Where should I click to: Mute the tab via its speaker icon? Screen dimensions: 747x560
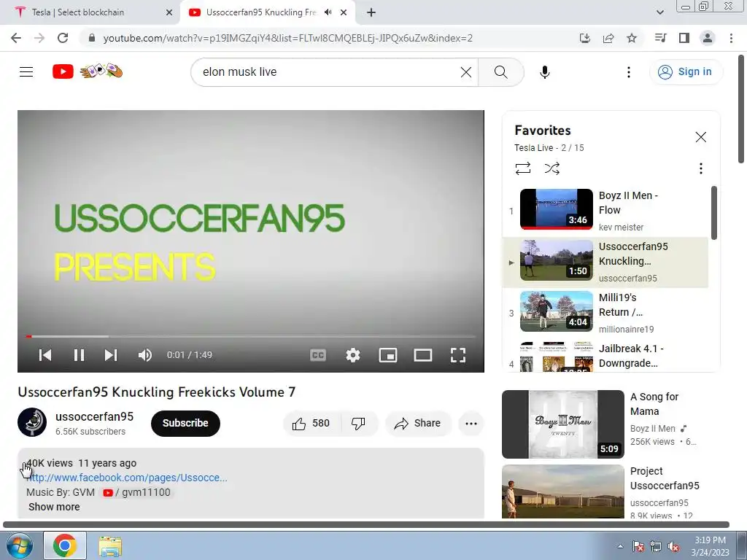click(328, 12)
